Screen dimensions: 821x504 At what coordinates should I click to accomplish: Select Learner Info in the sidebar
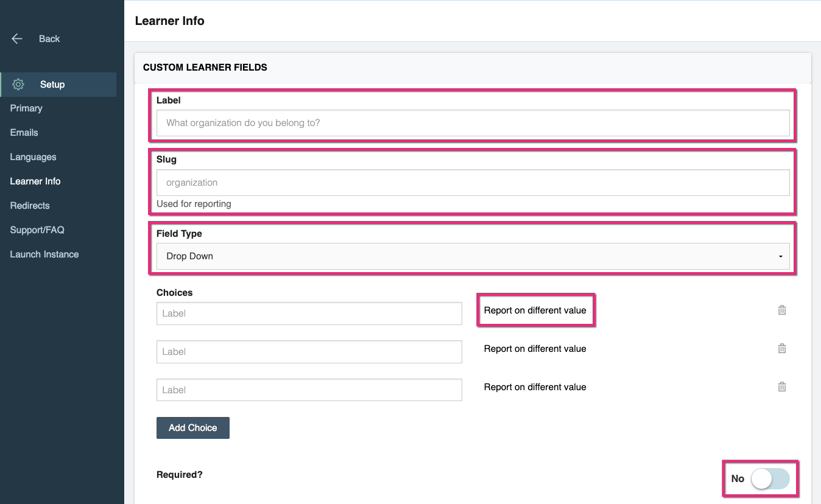coord(35,181)
